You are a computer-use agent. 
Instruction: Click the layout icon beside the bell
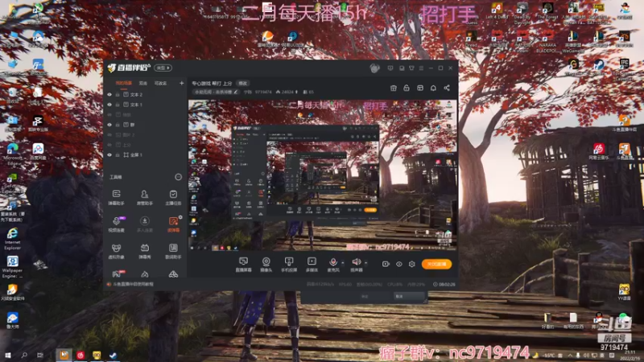419,88
